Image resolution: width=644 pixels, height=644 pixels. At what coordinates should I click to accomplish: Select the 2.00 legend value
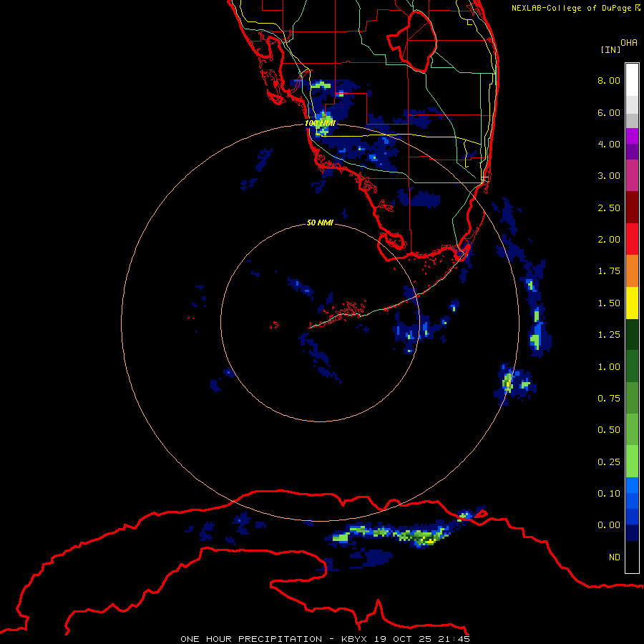[x=609, y=240]
